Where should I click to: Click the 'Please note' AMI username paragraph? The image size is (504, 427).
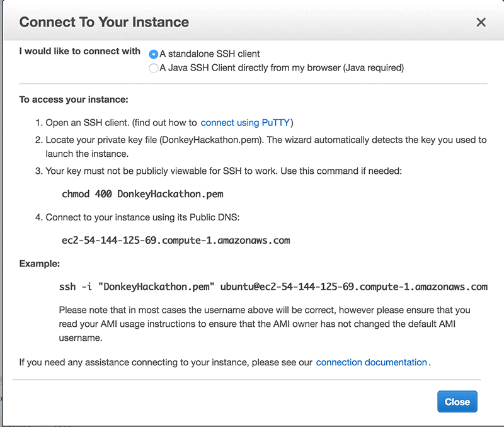(265, 324)
